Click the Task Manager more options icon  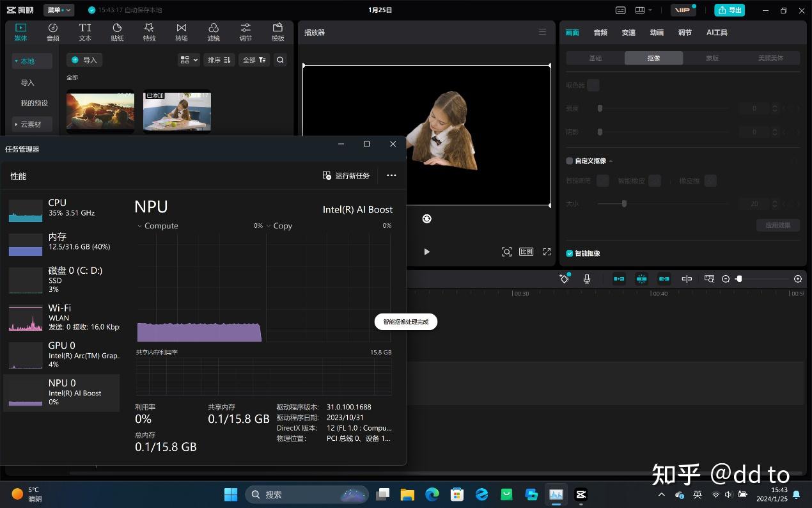391,175
